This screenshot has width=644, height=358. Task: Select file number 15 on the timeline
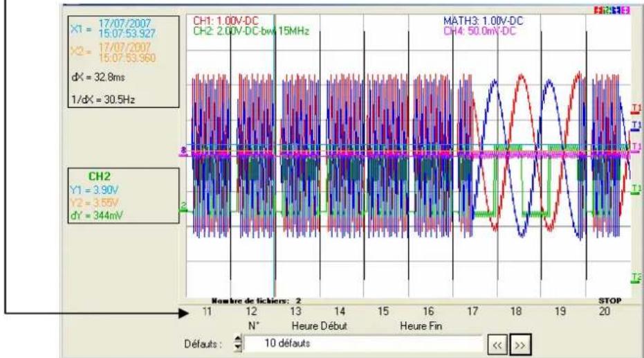point(383,312)
